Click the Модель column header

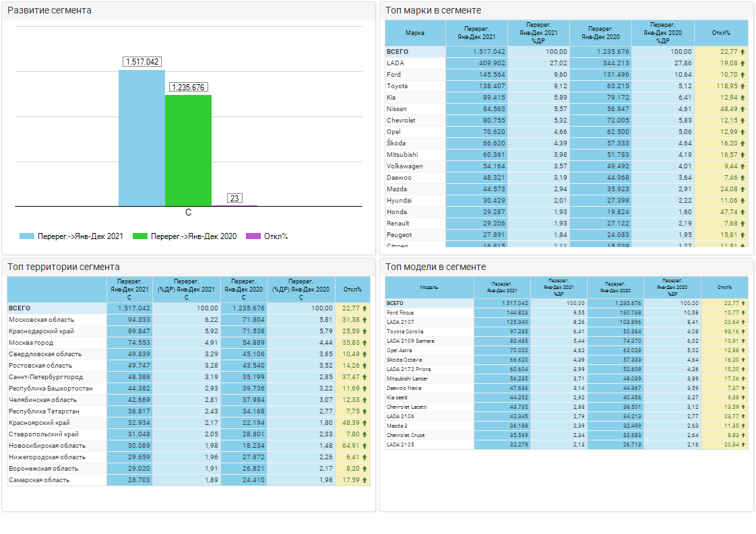tap(429, 287)
